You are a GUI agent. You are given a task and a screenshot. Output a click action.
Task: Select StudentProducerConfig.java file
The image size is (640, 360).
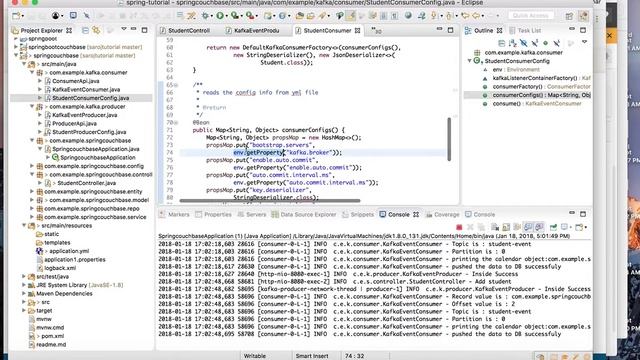click(x=89, y=132)
